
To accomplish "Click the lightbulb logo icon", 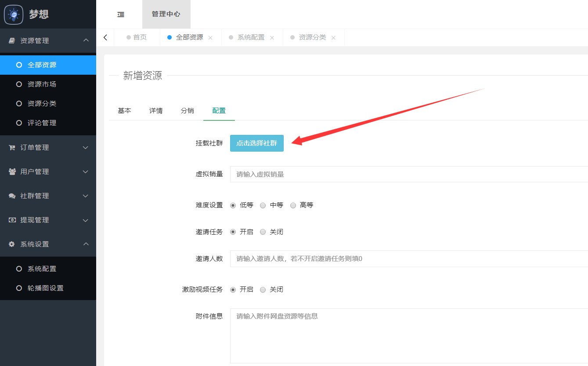I will [x=14, y=14].
